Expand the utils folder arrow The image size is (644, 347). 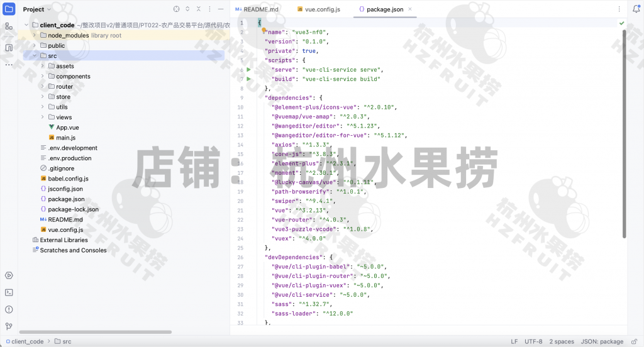point(42,107)
